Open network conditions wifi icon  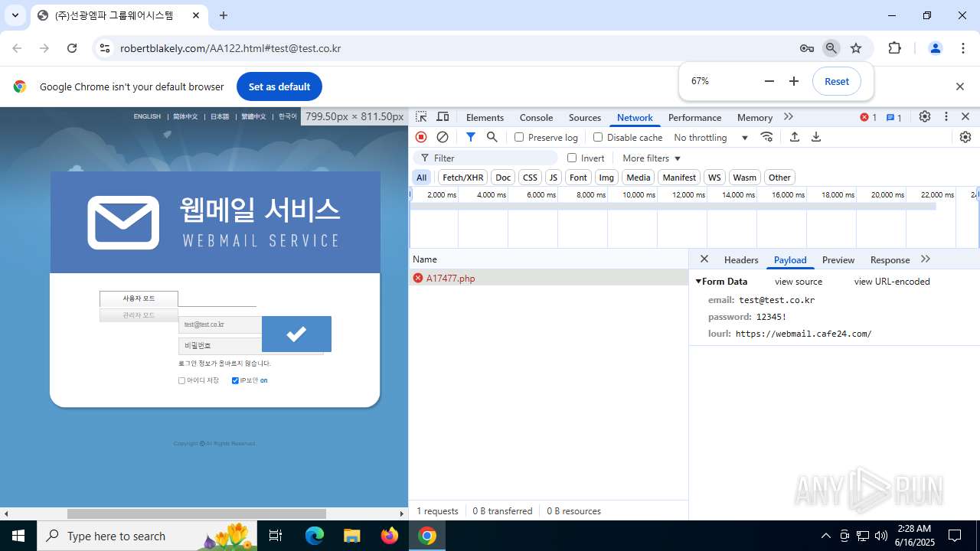[766, 137]
